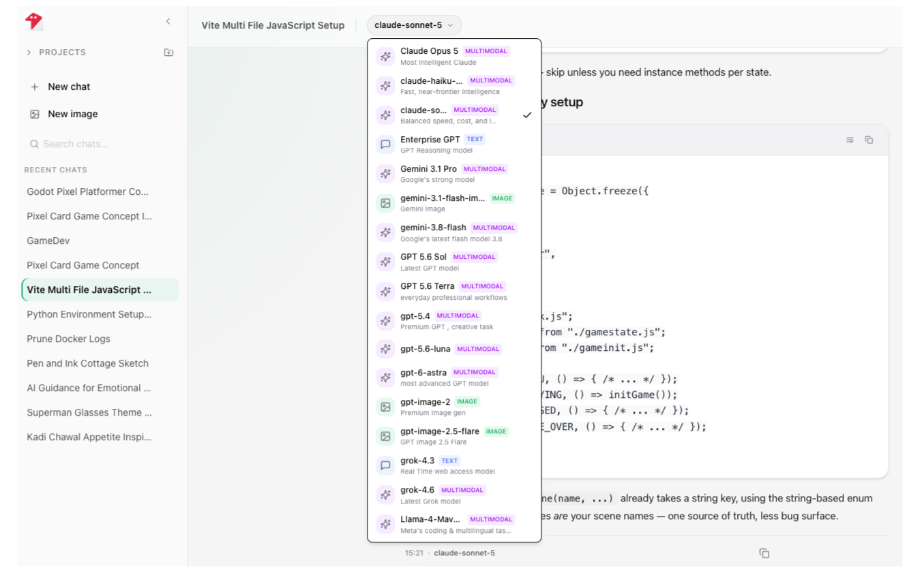This screenshot has width=924, height=586.
Task: Select gpt-5.4 model
Action: click(x=454, y=320)
